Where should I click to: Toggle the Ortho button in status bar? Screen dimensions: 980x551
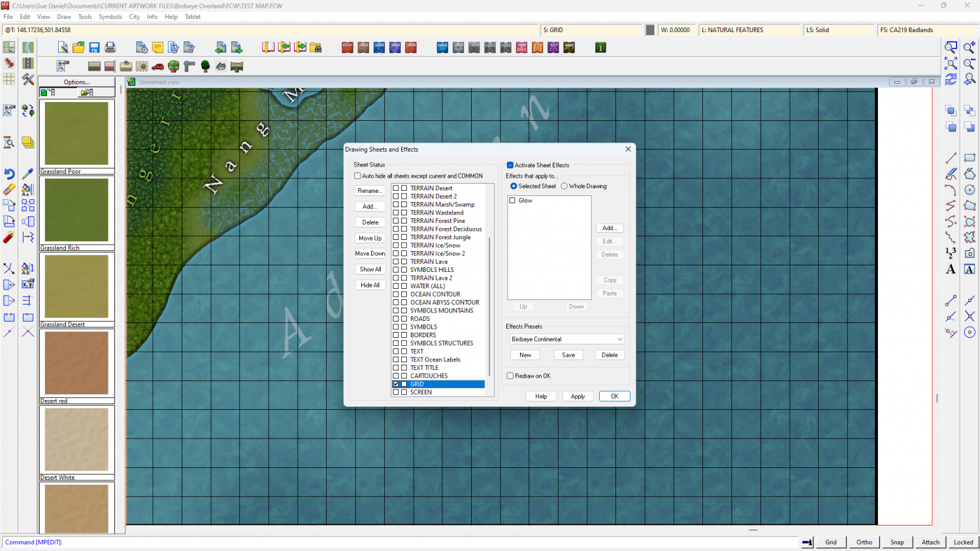tap(864, 542)
